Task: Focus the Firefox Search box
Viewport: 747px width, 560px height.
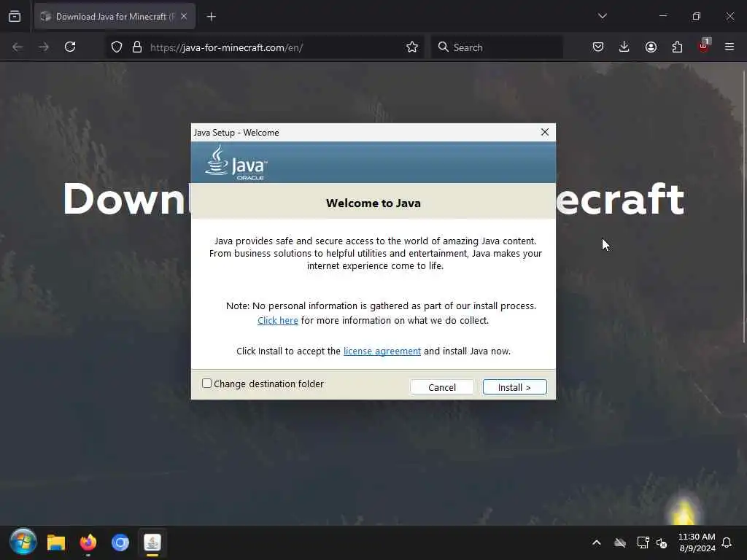Action: [x=498, y=47]
